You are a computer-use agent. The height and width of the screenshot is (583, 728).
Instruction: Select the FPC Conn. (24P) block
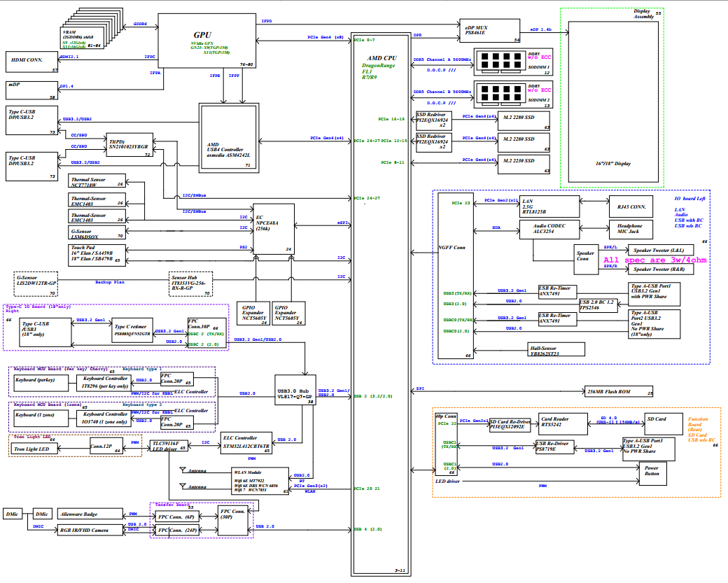click(177, 530)
